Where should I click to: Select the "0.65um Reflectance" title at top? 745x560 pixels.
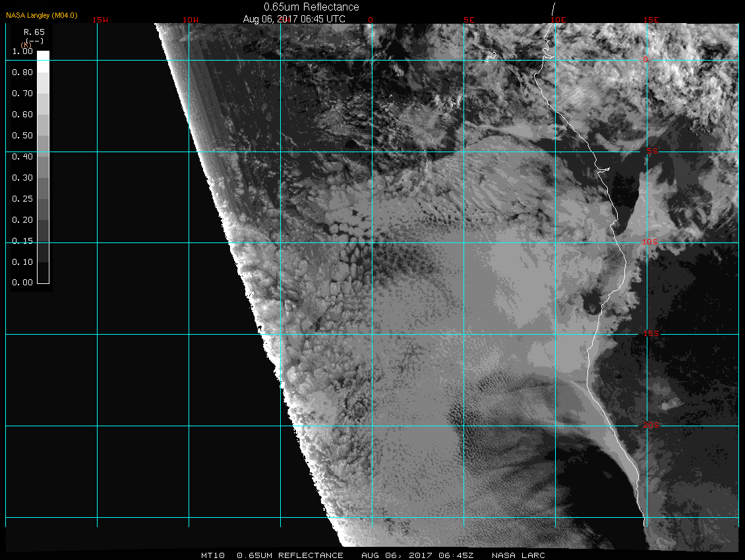point(311,7)
